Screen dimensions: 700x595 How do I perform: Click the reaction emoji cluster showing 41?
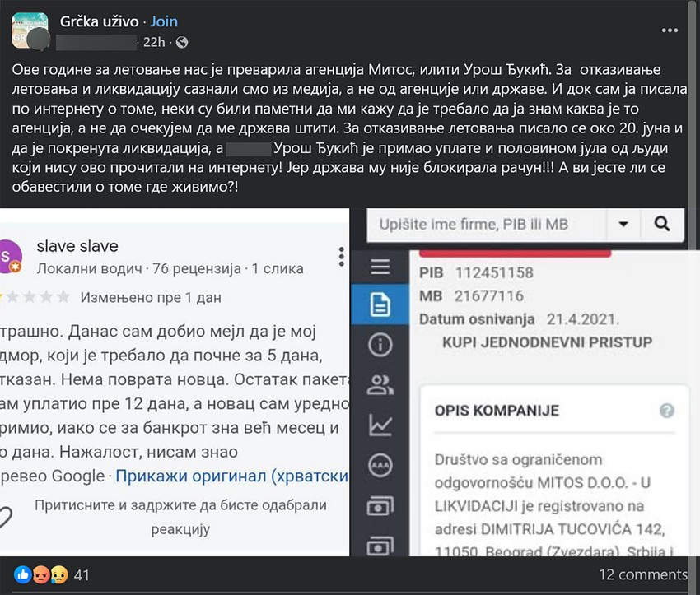pos(41,575)
